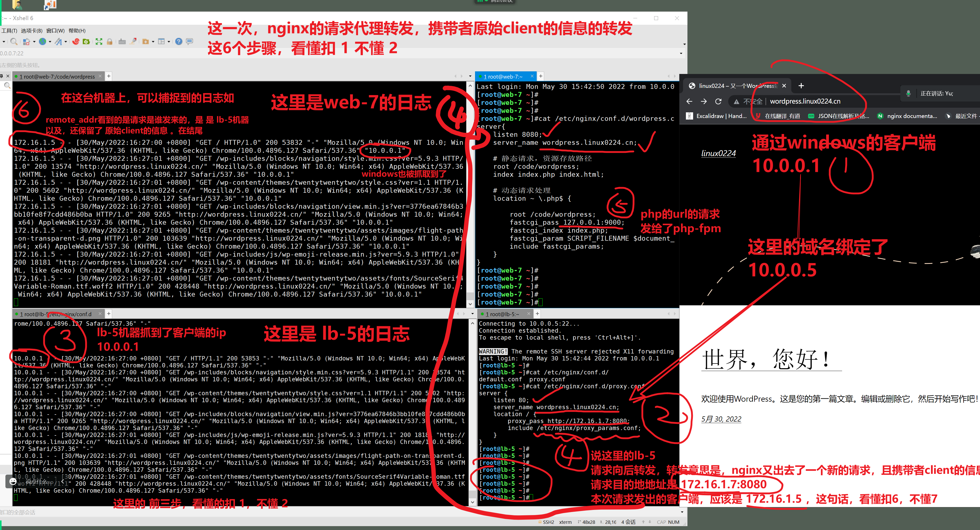Close the root@lb-5:~ tab

click(x=528, y=314)
